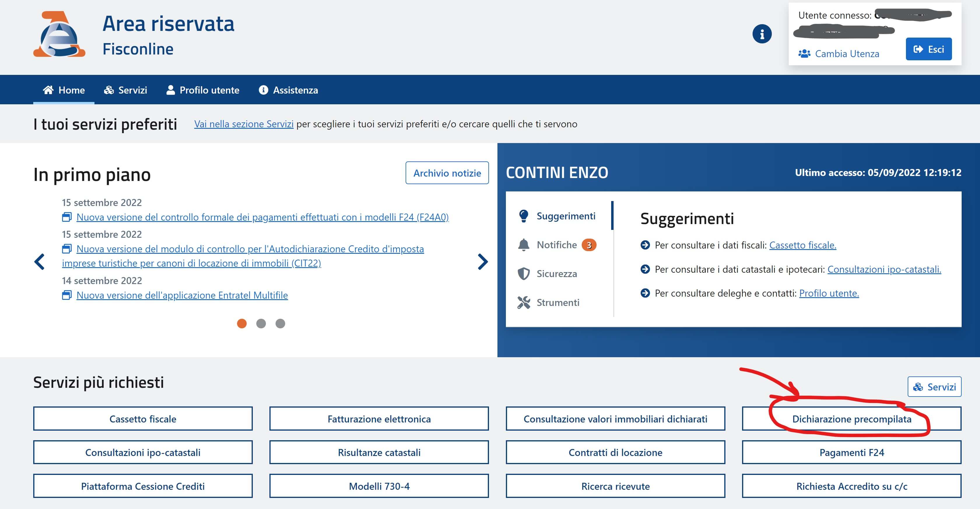Click the Esci logout button
Image resolution: width=980 pixels, height=509 pixels.
(x=929, y=49)
